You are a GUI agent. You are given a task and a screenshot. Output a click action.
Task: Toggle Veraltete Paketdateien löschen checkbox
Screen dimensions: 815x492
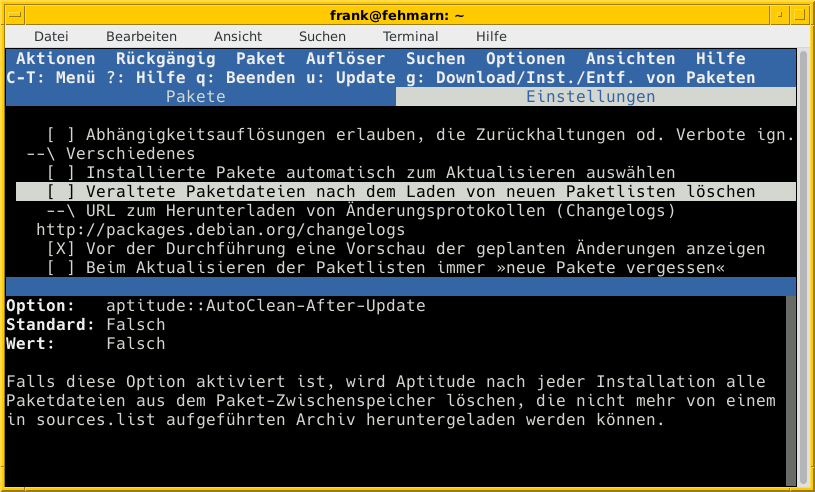click(61, 192)
